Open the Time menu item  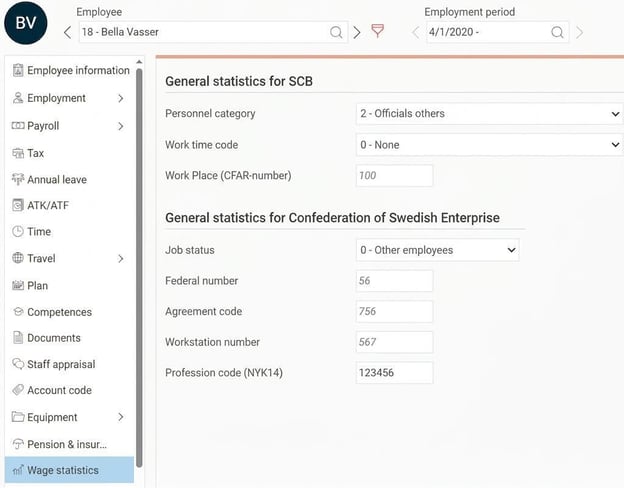(70, 231)
